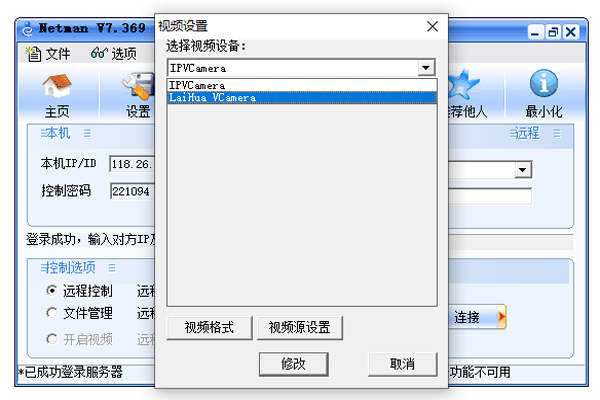Click the 视频格式 button
Screen dimensions: 600x400
pyautogui.click(x=209, y=328)
